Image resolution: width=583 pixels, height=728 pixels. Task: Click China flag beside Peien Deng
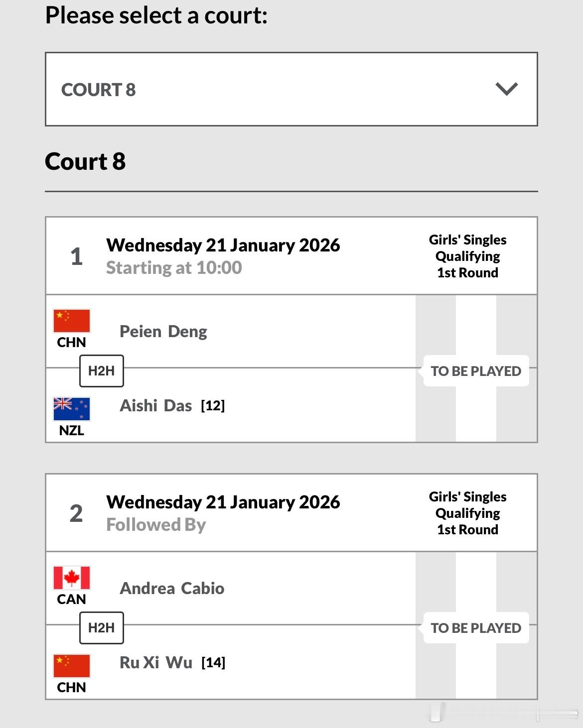click(72, 321)
